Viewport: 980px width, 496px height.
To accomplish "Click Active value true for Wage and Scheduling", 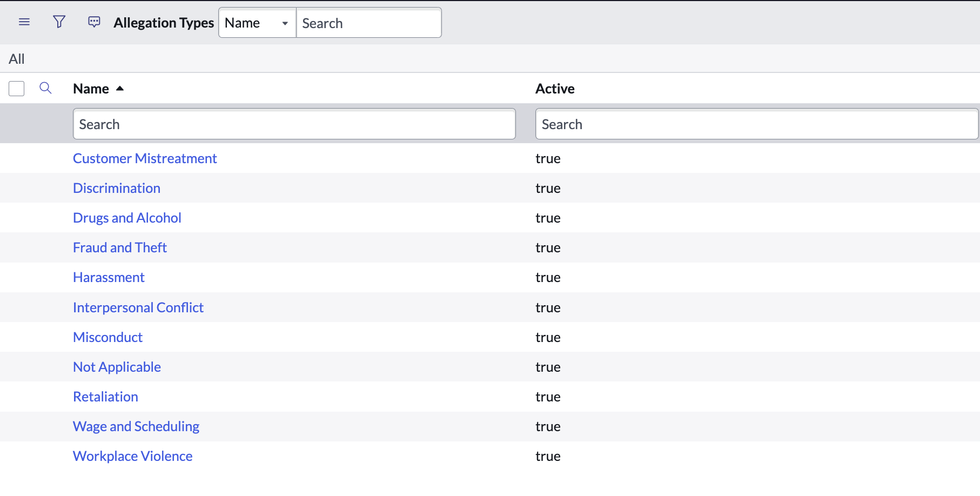I will point(548,426).
